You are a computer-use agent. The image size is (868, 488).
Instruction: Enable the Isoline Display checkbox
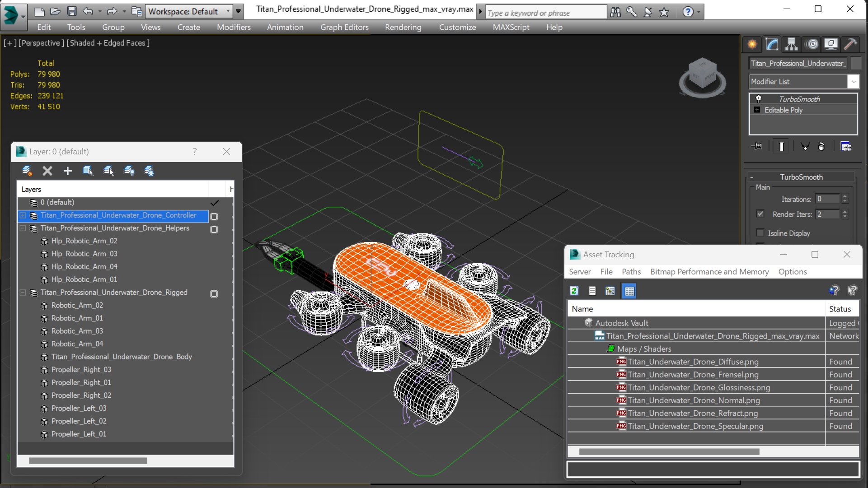pyautogui.click(x=760, y=233)
